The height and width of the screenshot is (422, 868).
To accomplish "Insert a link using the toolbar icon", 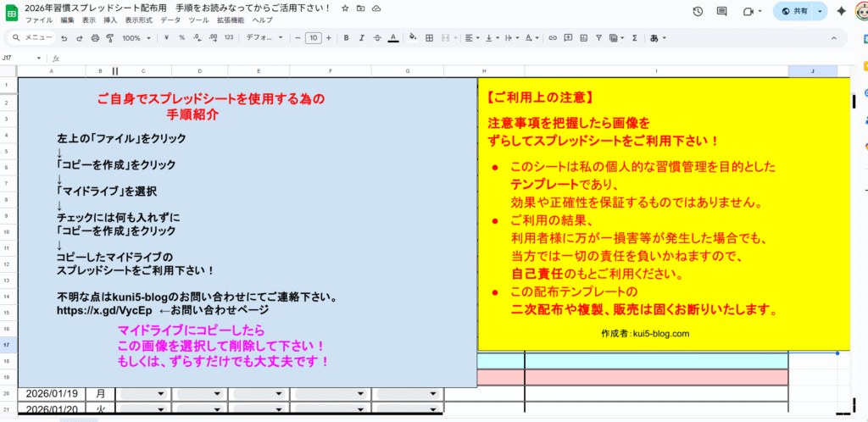I will point(553,38).
